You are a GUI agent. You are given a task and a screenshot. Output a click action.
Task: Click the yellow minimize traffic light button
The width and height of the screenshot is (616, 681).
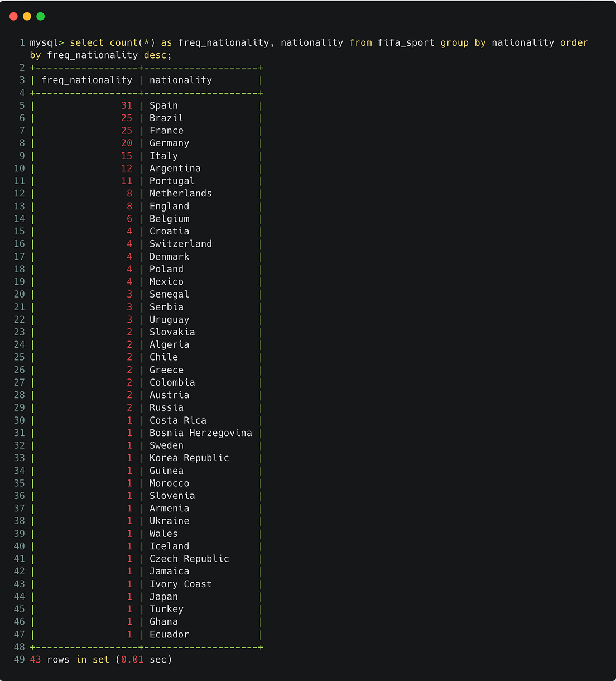(x=26, y=16)
